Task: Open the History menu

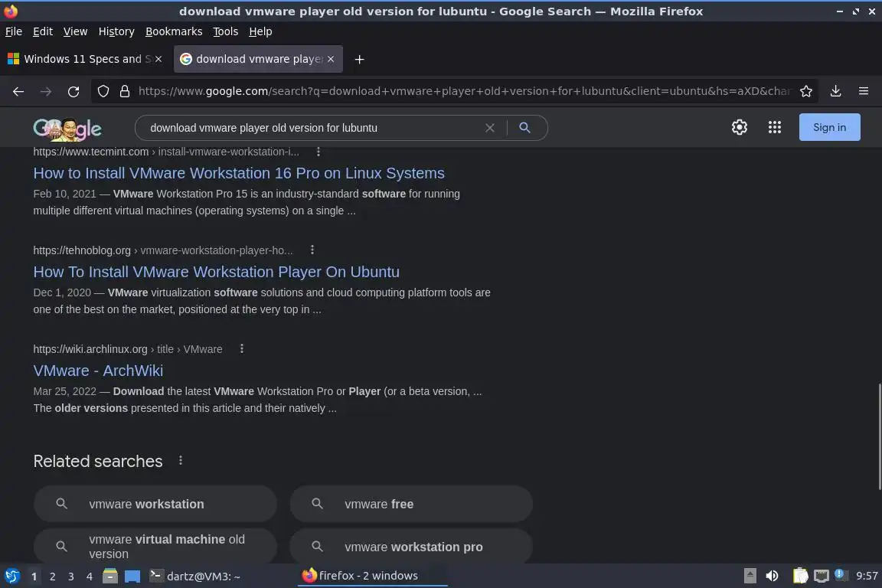Action: coord(116,31)
